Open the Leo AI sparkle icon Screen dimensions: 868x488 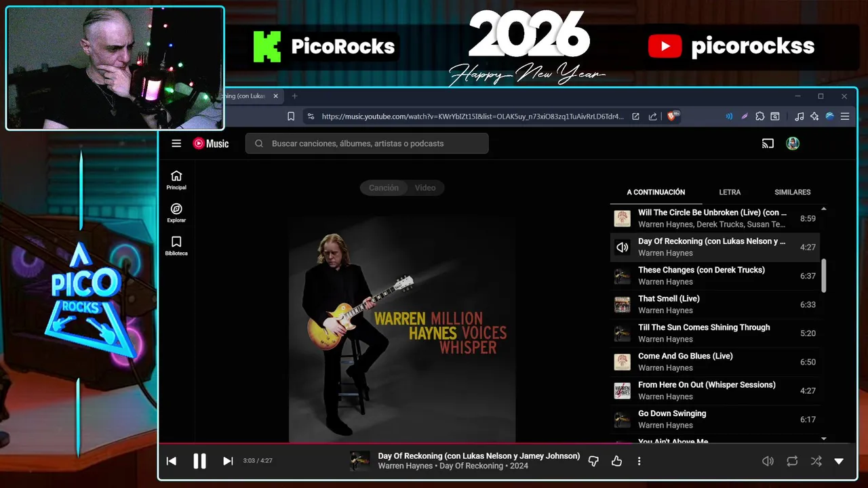point(814,117)
